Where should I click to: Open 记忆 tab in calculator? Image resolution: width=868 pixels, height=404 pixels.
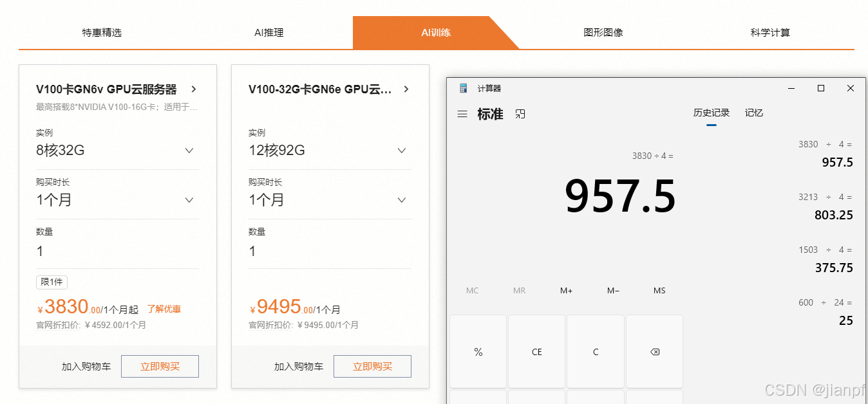click(754, 113)
